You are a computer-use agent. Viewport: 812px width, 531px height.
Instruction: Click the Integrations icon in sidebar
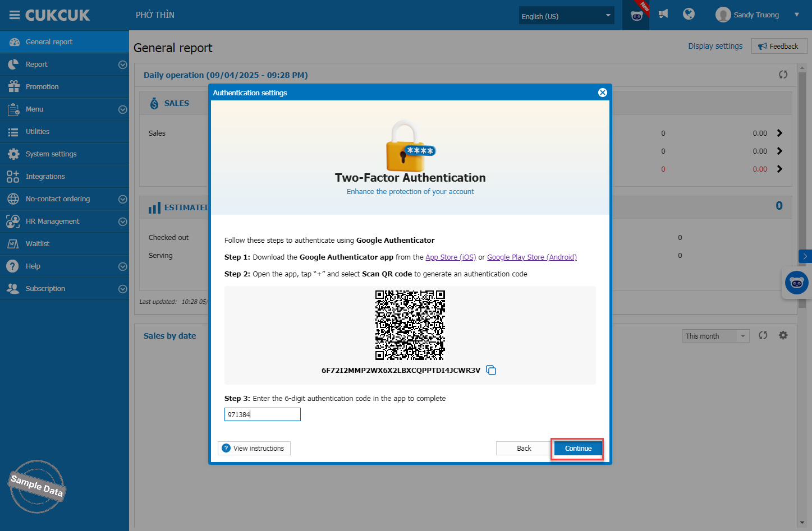[x=13, y=177]
